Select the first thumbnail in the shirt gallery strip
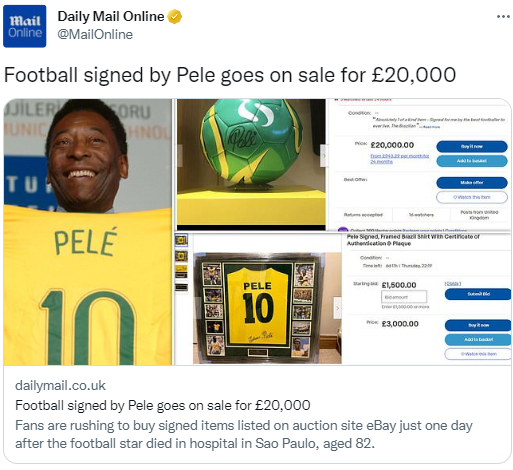The image size is (513, 470). 181,240
